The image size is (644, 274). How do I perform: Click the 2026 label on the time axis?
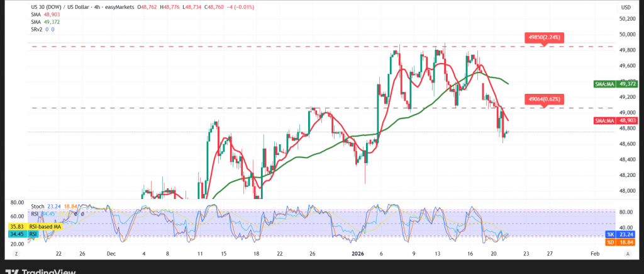point(360,253)
